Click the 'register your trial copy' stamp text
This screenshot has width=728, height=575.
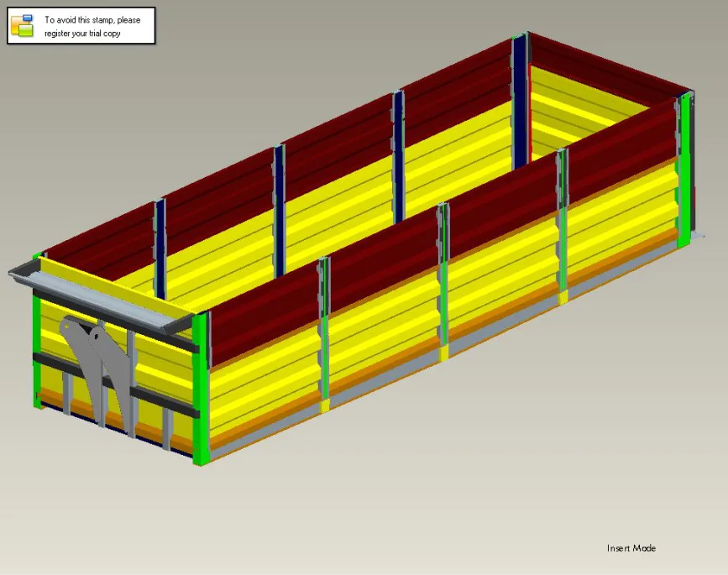(x=82, y=34)
